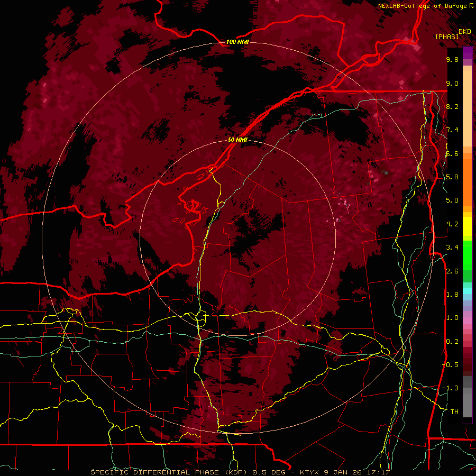Click the yellow segment of the color bar
The height and width of the screenshot is (476, 476).
coord(467,226)
